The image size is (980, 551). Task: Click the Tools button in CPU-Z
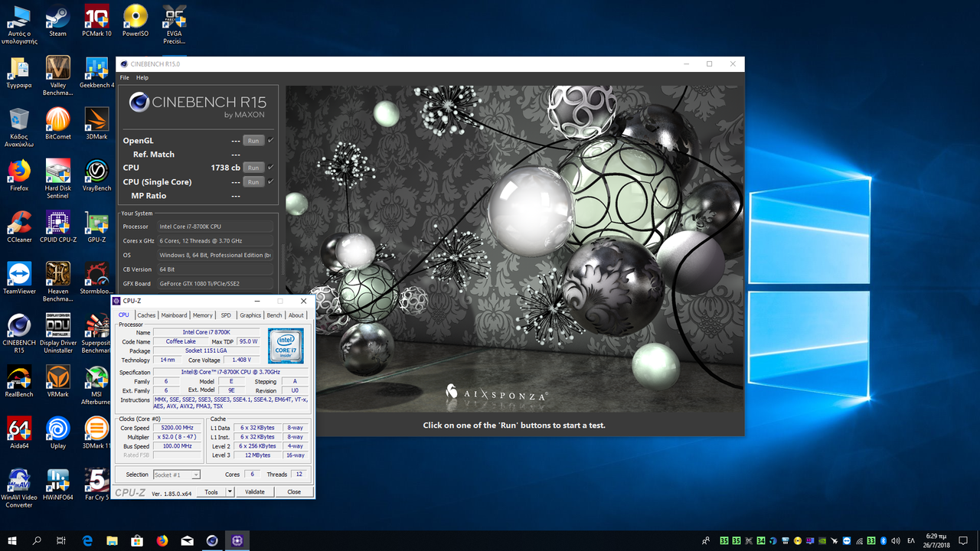point(211,492)
